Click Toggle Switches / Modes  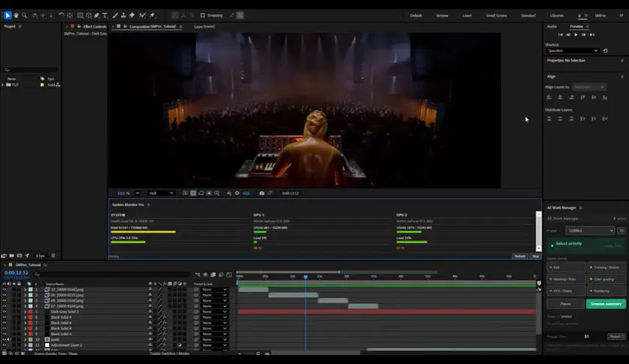pyautogui.click(x=170, y=353)
